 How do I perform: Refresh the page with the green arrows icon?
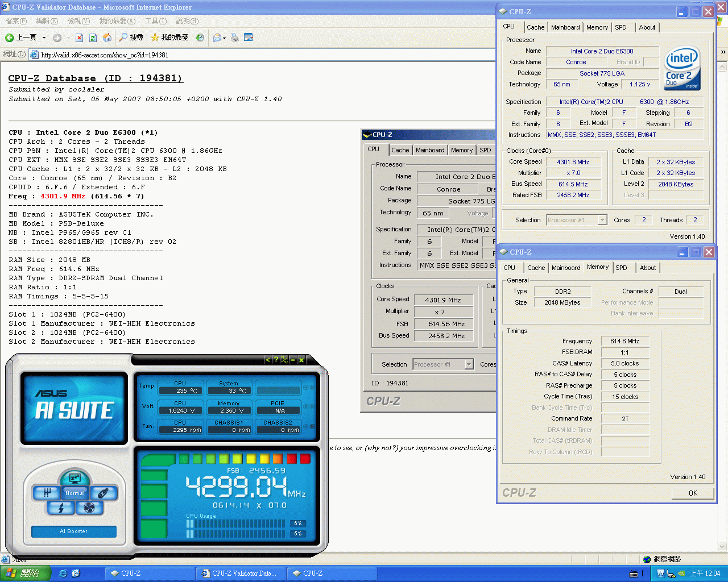(x=93, y=38)
